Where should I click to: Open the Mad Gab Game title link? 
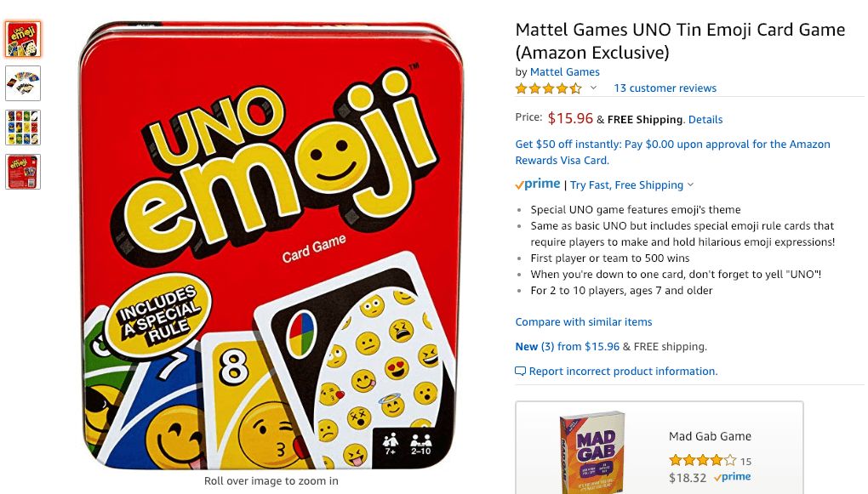pyautogui.click(x=710, y=436)
